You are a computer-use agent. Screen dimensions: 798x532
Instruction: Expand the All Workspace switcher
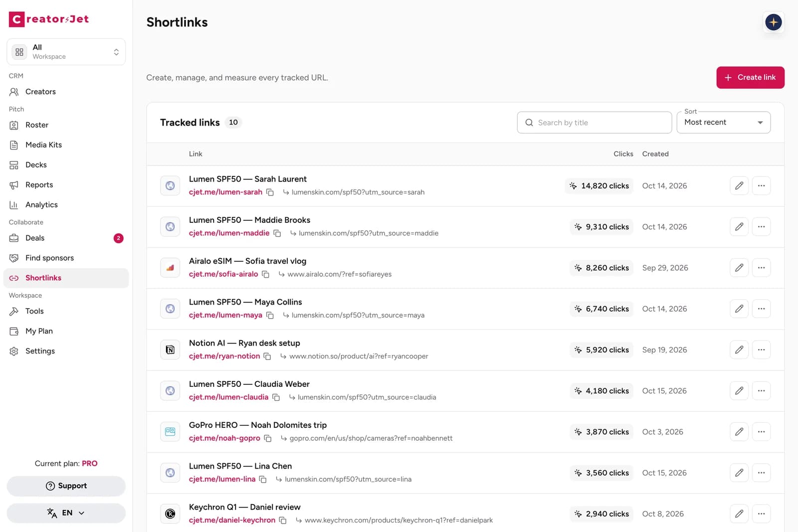coord(66,52)
